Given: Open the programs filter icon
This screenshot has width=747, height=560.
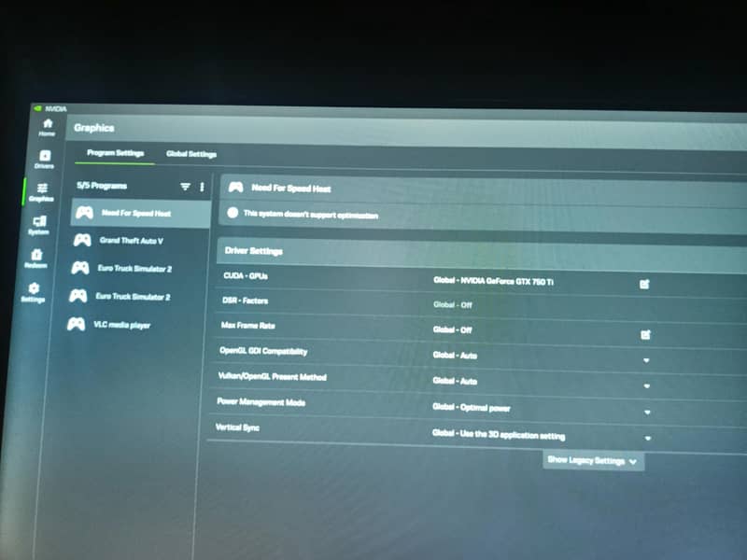Looking at the screenshot, I should (185, 186).
